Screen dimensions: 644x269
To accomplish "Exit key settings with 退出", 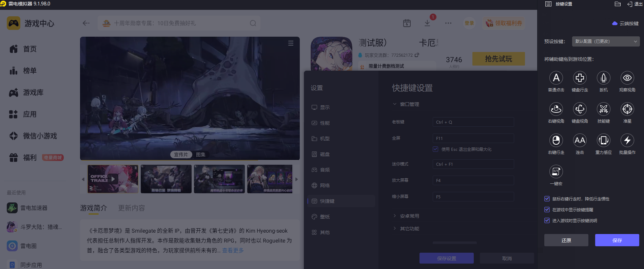I will [635, 4].
